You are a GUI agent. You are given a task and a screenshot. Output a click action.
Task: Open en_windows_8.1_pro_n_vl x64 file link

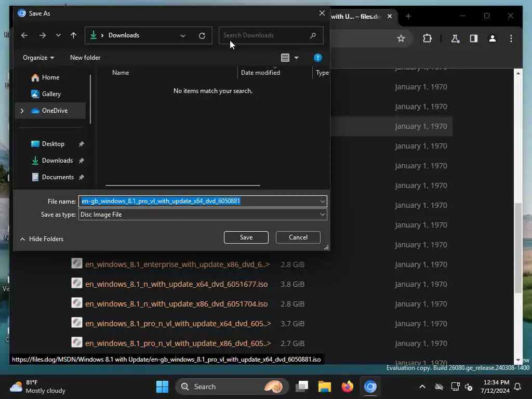[x=178, y=324]
